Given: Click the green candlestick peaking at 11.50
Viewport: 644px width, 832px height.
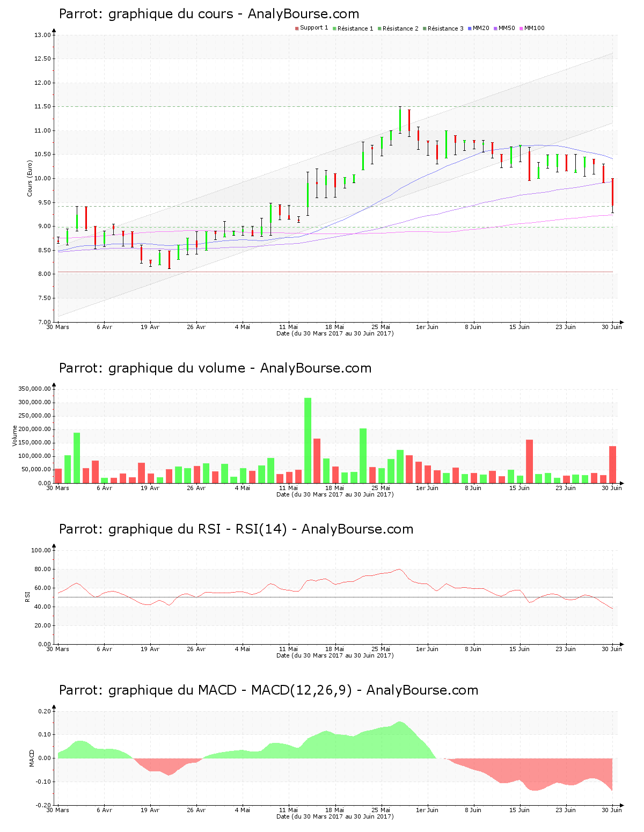Looking at the screenshot, I should pyautogui.click(x=400, y=120).
